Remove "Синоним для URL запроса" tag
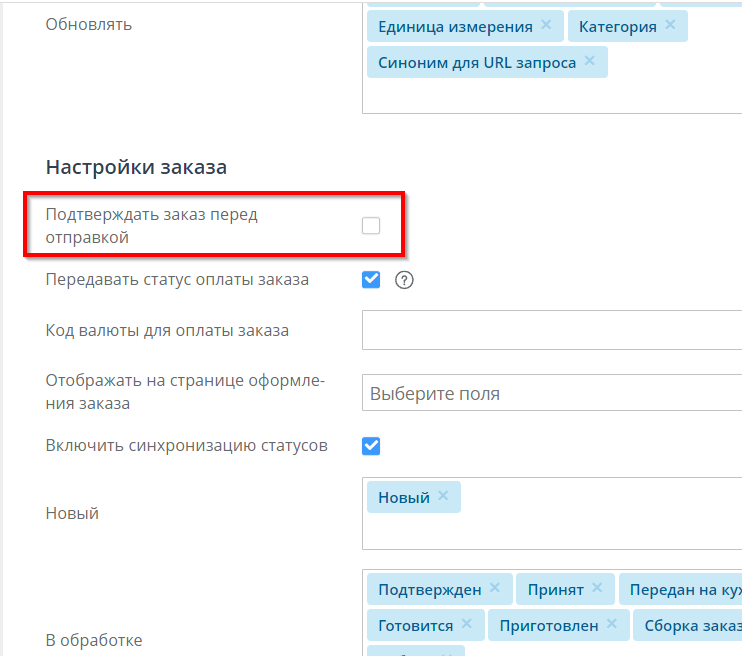746x657 pixels. [x=590, y=61]
